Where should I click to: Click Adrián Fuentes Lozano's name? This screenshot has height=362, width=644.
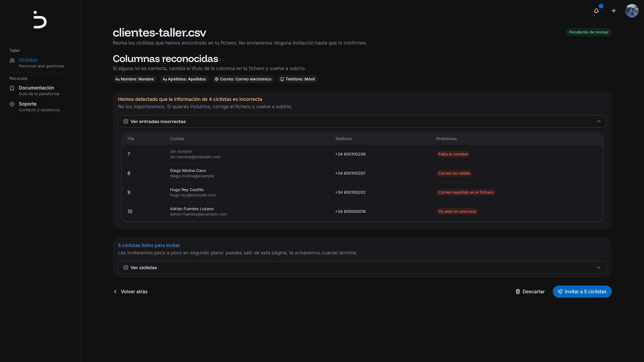(x=192, y=209)
